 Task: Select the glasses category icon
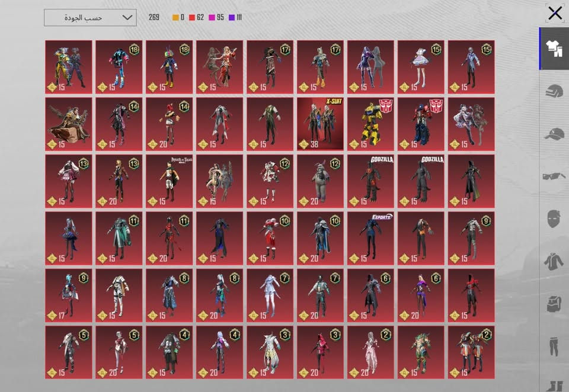[x=554, y=176]
